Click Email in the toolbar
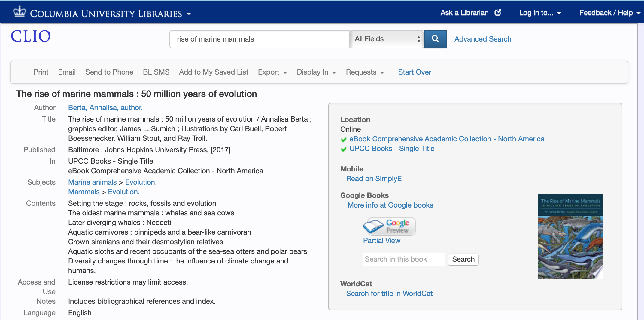Screen dimensions: 644x320 tap(67, 72)
